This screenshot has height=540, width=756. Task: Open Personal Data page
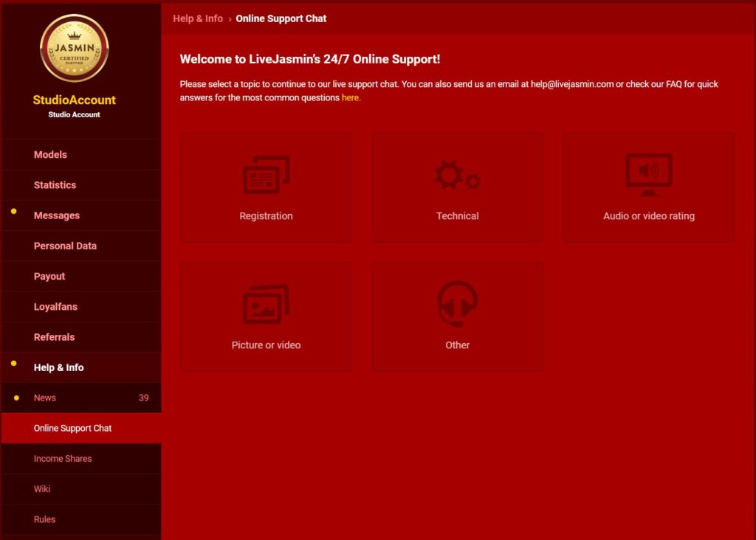(x=81, y=246)
